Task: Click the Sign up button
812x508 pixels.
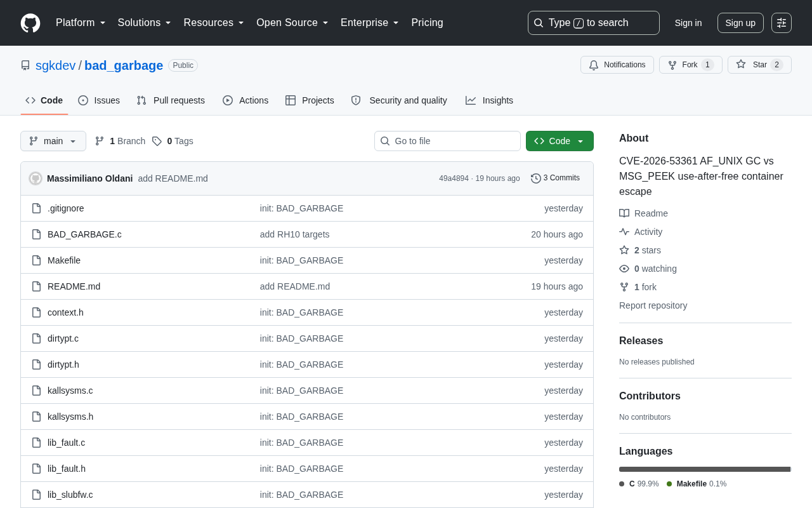Action: 740,23
